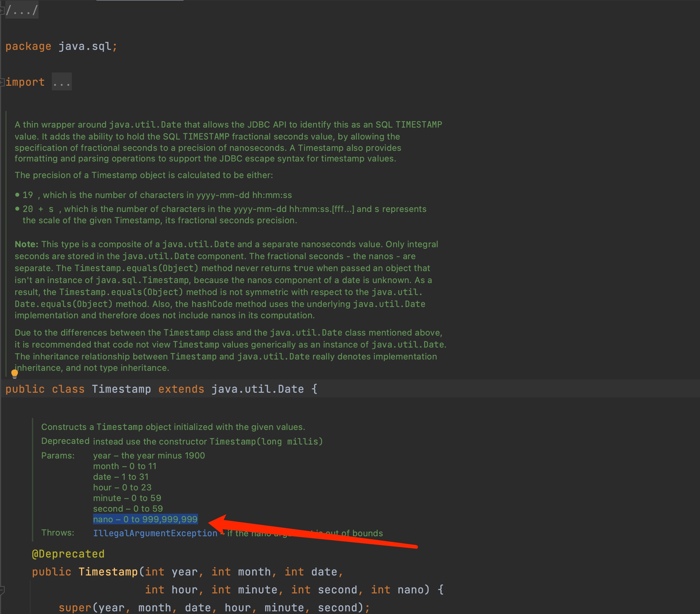
Task: Click the "Throws:" label in the rendered Javadoc
Action: point(58,533)
